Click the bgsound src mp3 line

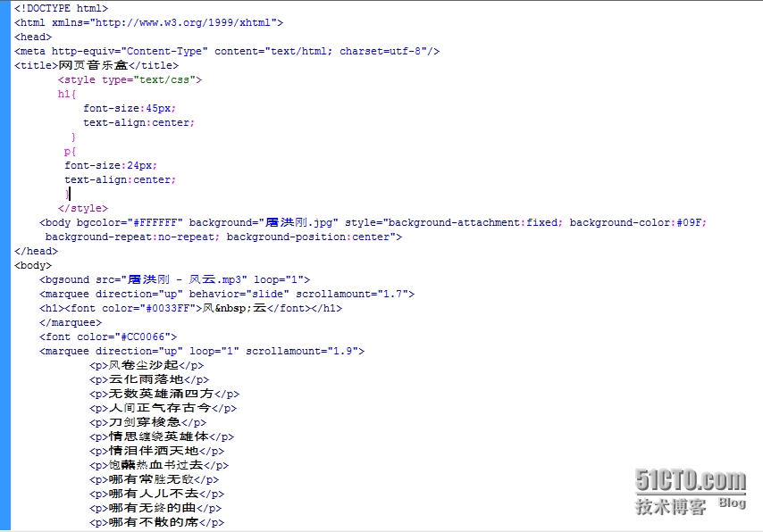tap(175, 279)
